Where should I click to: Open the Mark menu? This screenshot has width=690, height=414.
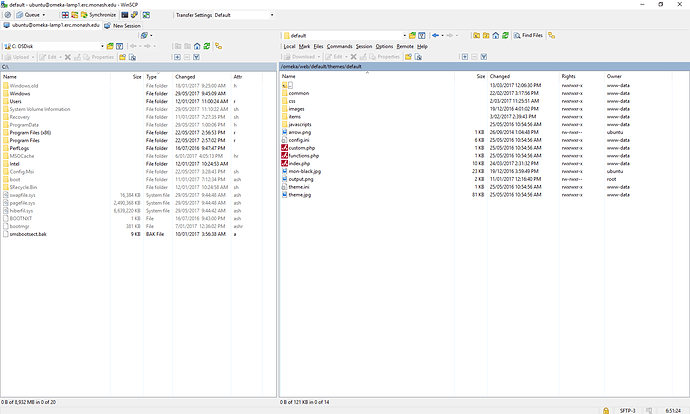pyautogui.click(x=305, y=46)
